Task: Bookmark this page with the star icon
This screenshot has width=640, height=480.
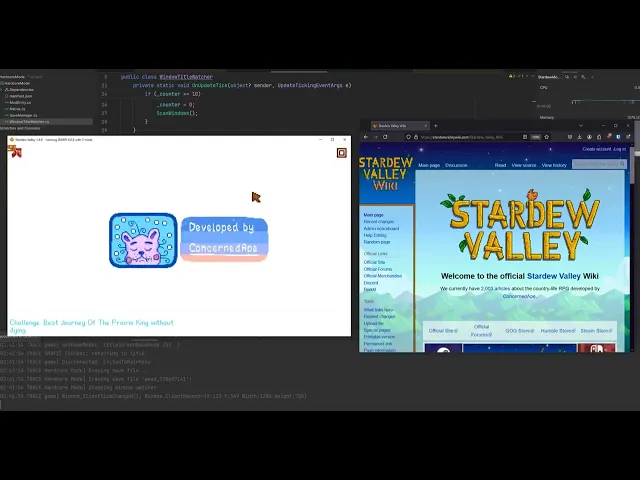Action: [x=547, y=137]
